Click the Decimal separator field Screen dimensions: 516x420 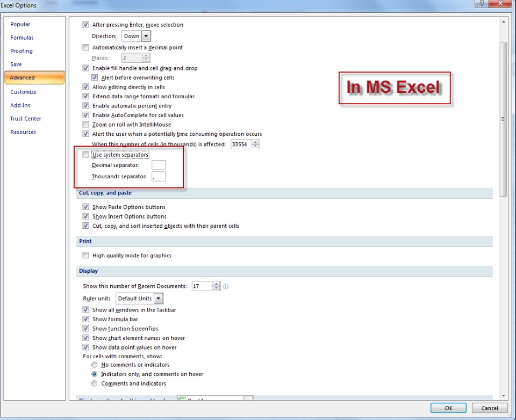click(x=158, y=165)
